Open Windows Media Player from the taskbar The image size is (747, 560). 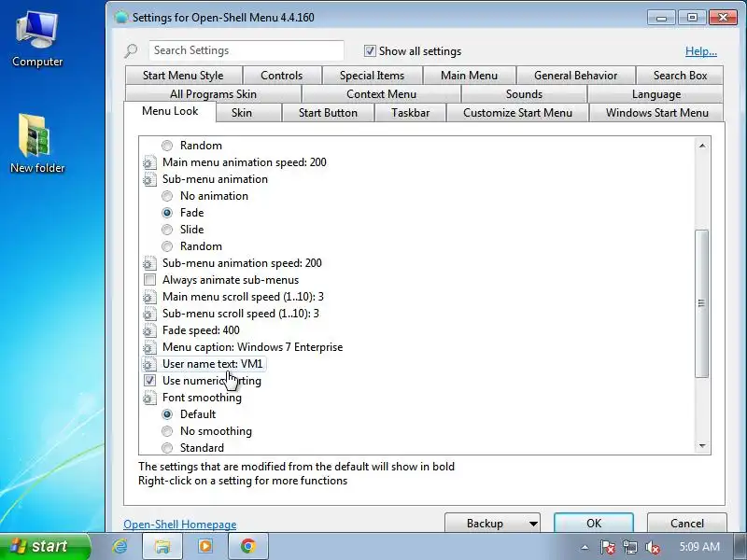coord(205,546)
